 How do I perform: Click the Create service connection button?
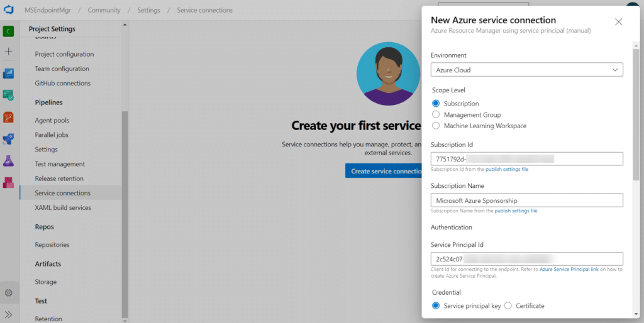384,171
